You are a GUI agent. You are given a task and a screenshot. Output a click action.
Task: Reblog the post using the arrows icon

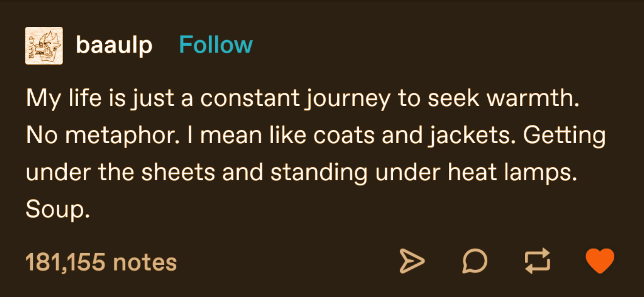click(537, 261)
